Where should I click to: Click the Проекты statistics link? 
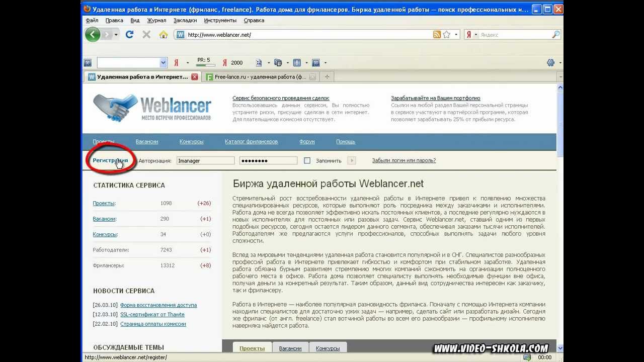[x=104, y=203]
